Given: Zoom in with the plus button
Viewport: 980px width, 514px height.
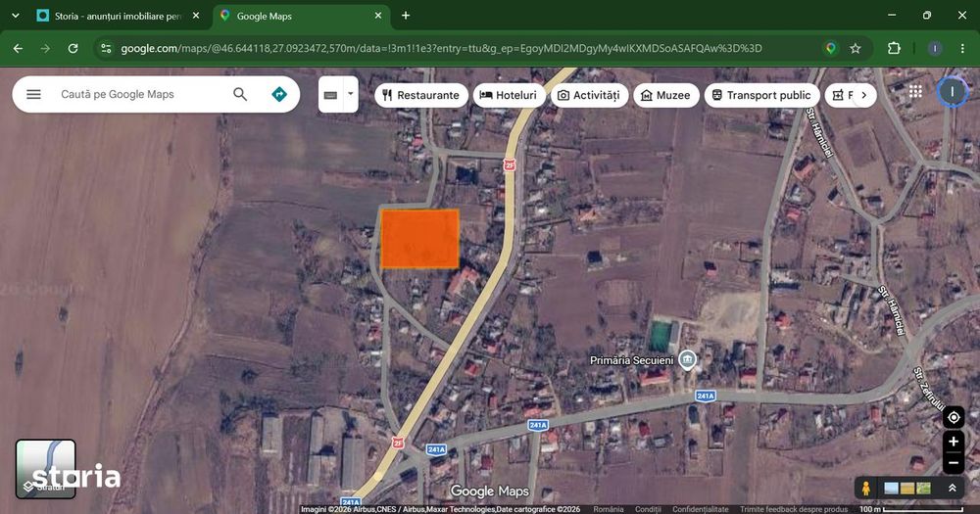Looking at the screenshot, I should (x=954, y=442).
